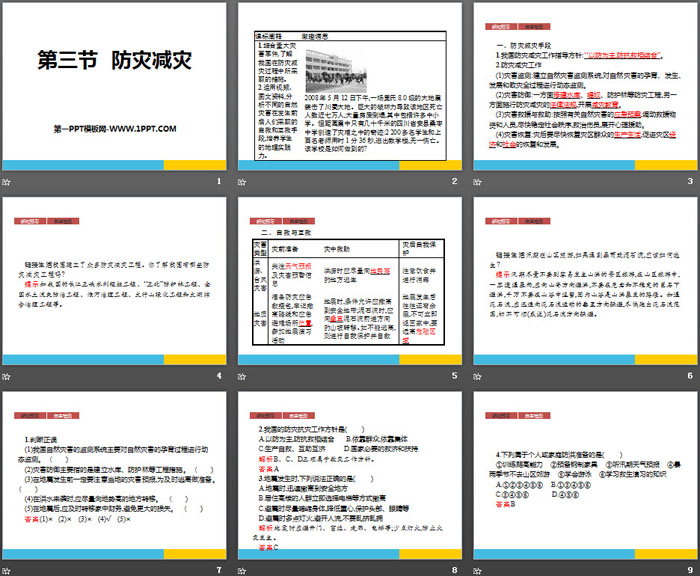Click slide number 7 label
The height and width of the screenshot is (576, 700).
point(219,570)
